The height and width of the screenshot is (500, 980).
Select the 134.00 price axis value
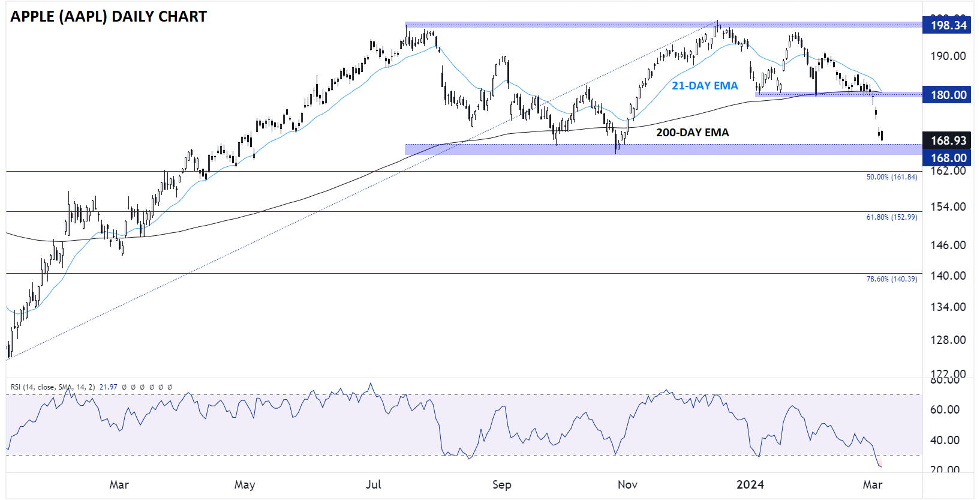(x=948, y=307)
